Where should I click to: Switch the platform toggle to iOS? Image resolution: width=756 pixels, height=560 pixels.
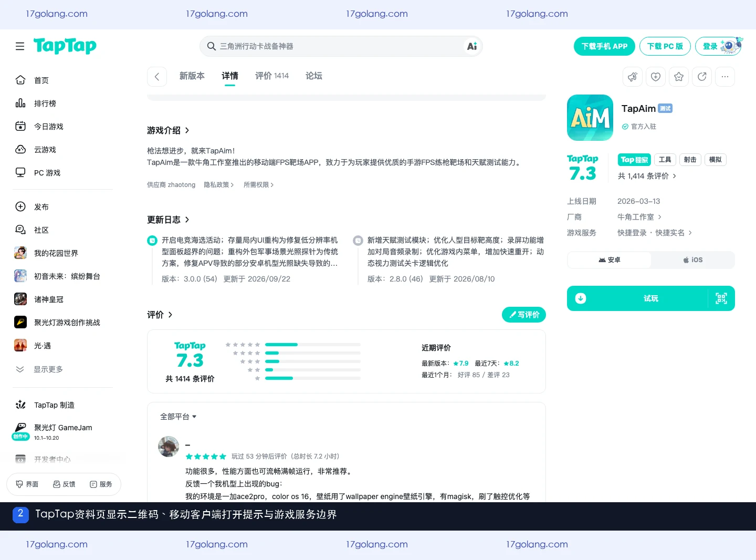[692, 260]
